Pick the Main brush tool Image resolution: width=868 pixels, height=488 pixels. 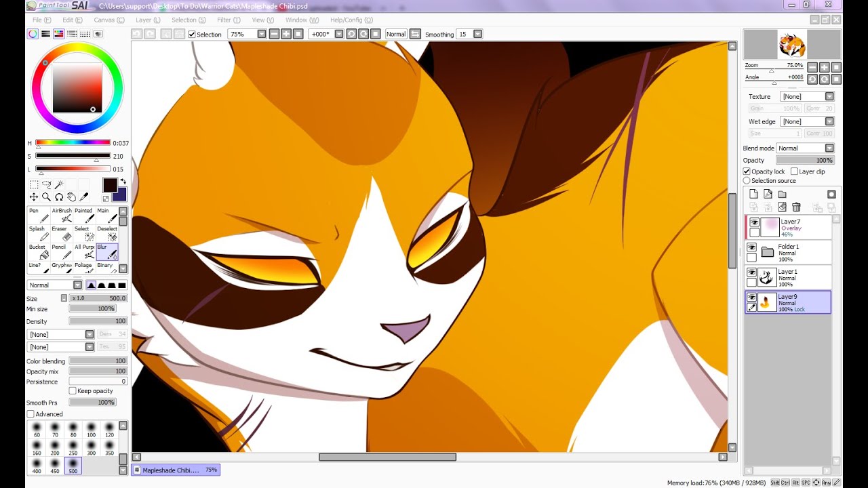(107, 215)
